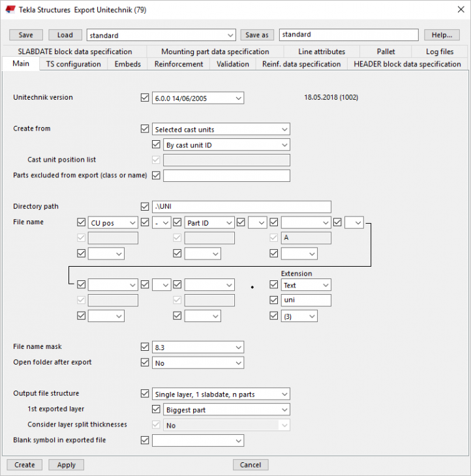The image size is (471, 476).
Task: Click the Save button
Action: (26, 35)
